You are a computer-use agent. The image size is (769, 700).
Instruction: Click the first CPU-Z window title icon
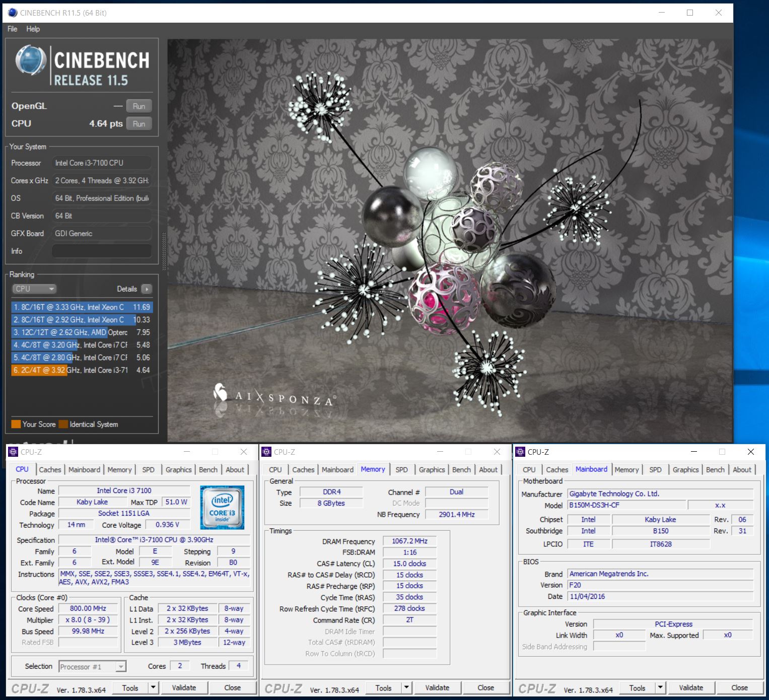14,452
